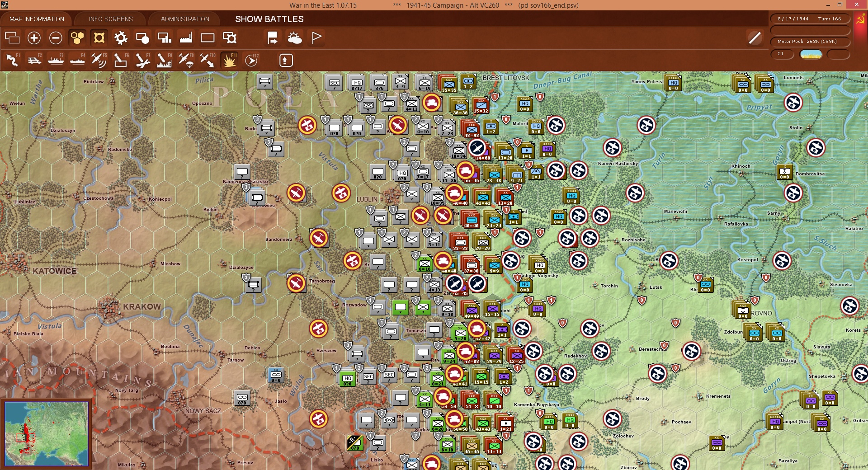Zoom out with the minus icon

[56, 38]
